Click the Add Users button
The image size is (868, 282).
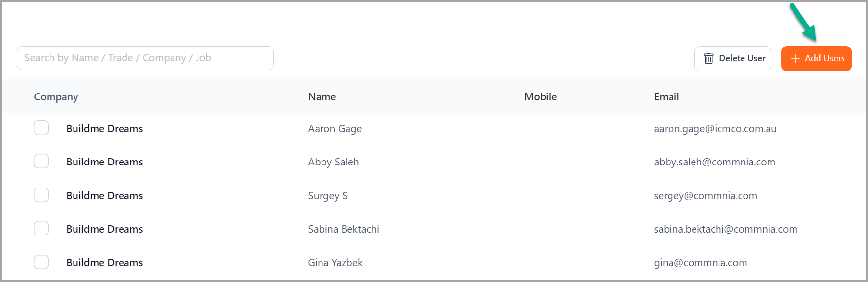pyautogui.click(x=816, y=59)
